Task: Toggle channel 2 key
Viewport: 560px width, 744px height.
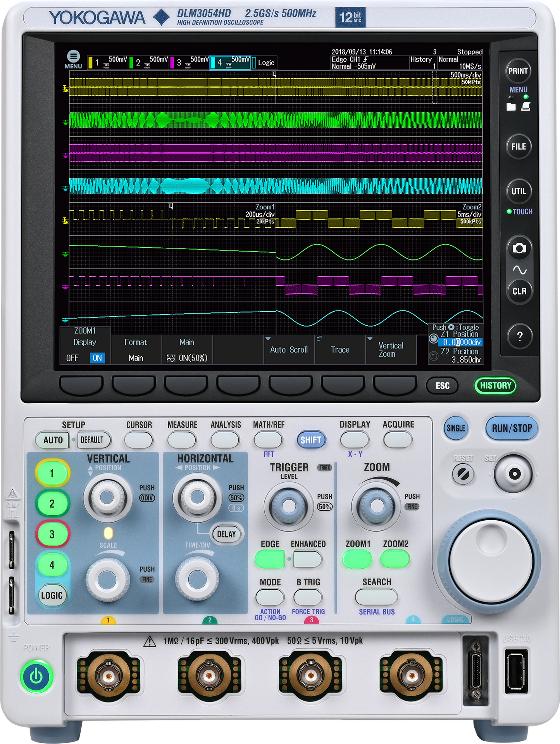Action: click(x=52, y=504)
